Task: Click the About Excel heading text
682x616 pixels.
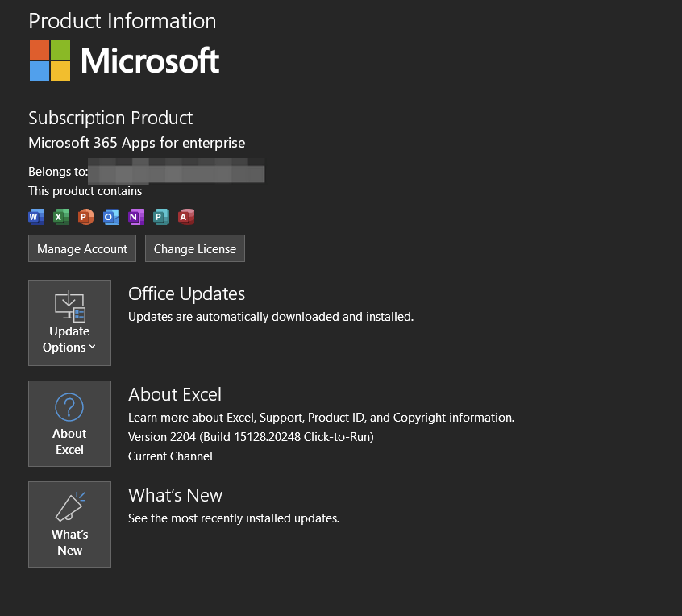Action: (x=175, y=394)
